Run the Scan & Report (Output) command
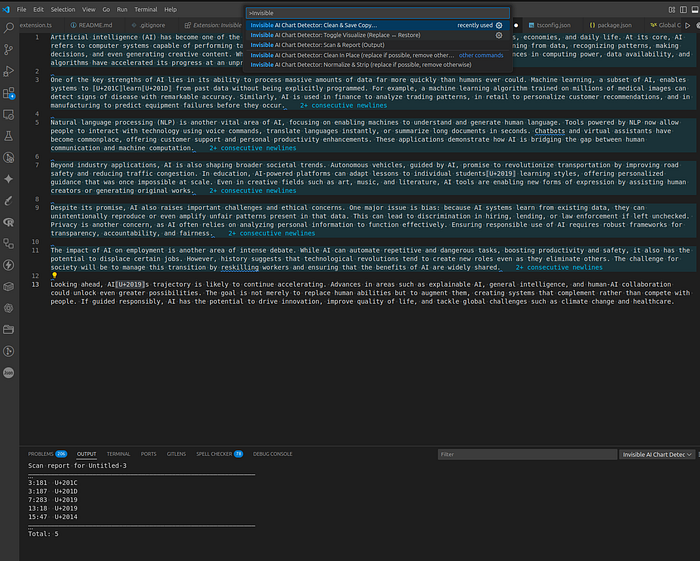This screenshot has height=561, width=700. point(377,45)
